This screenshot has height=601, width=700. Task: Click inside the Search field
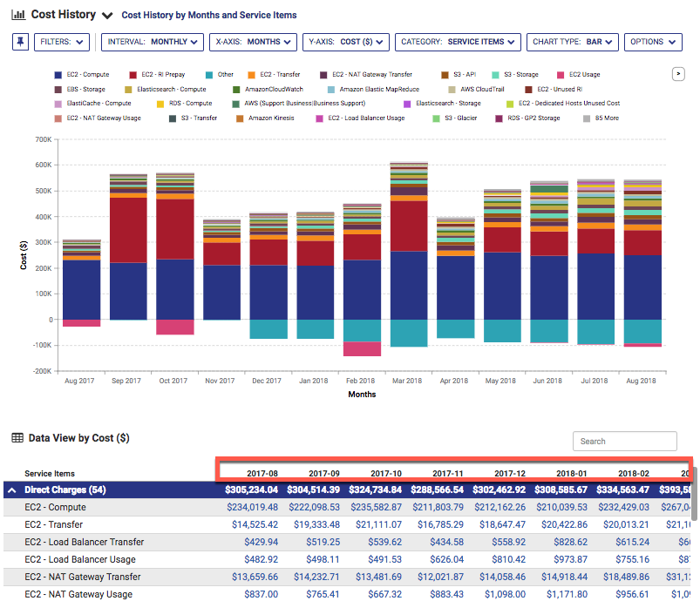(x=624, y=441)
